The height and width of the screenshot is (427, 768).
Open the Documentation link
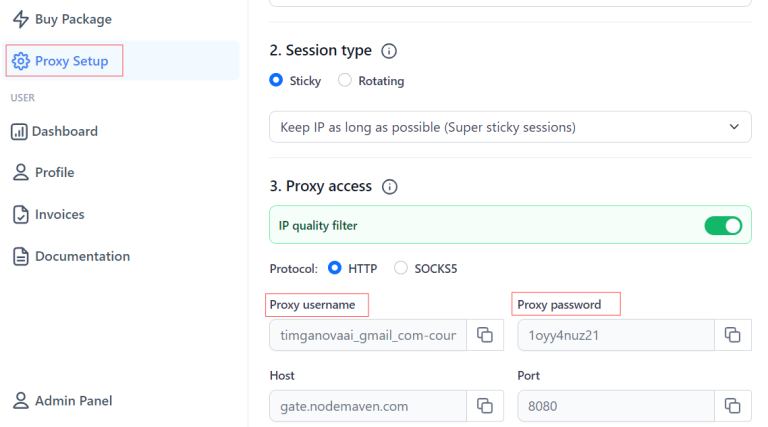click(82, 256)
